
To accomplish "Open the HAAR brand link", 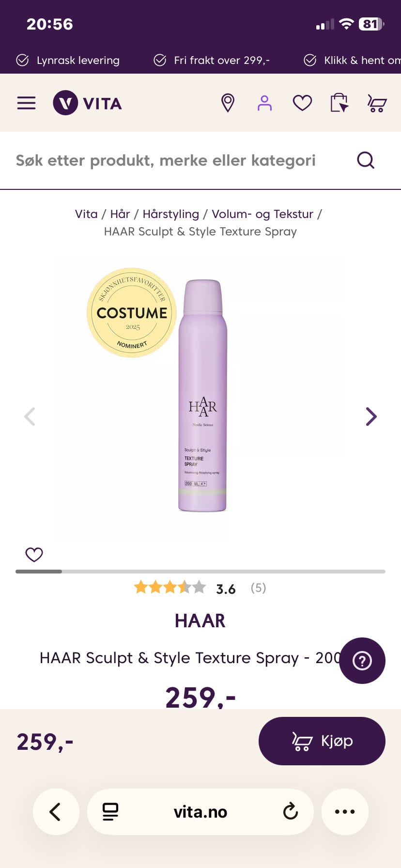I will coord(200,621).
